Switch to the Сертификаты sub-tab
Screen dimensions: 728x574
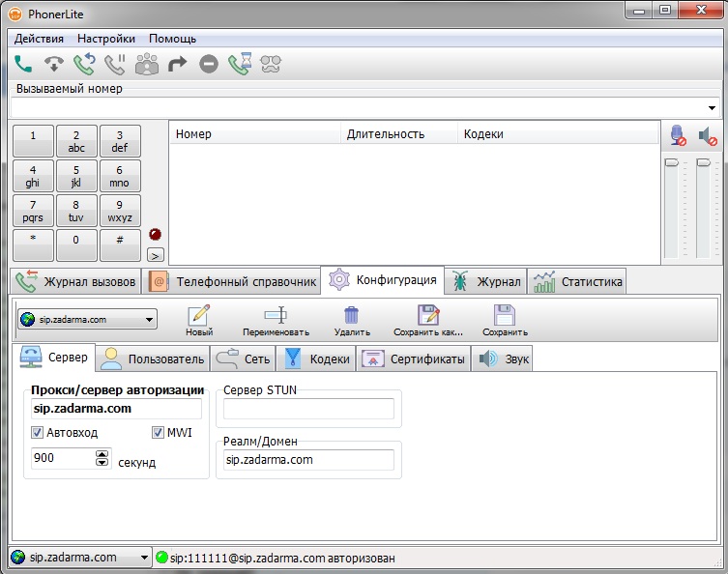pos(413,359)
